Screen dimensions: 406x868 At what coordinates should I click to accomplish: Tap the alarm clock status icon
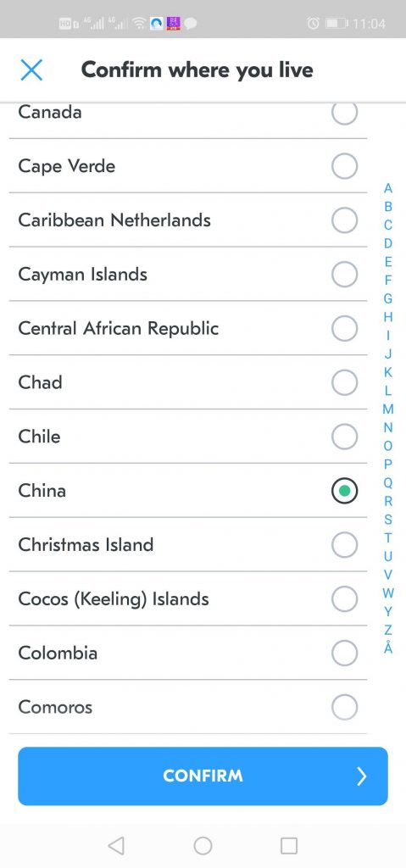(313, 23)
